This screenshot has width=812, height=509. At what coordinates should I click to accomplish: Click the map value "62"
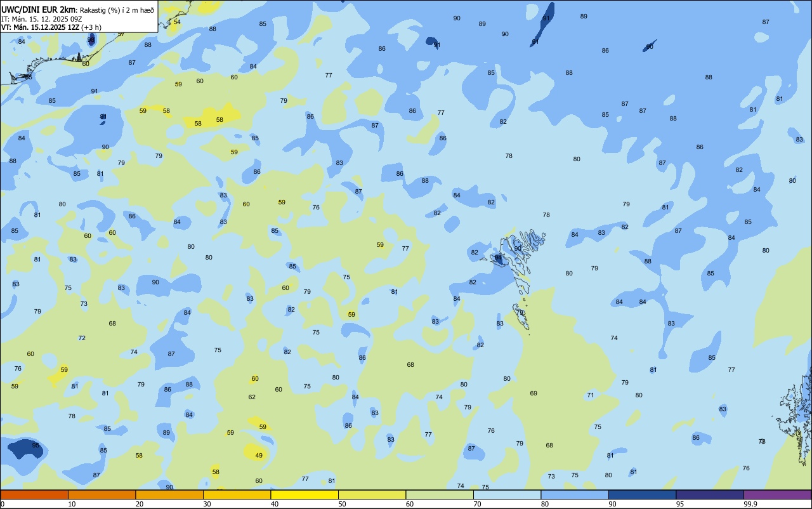coord(252,397)
